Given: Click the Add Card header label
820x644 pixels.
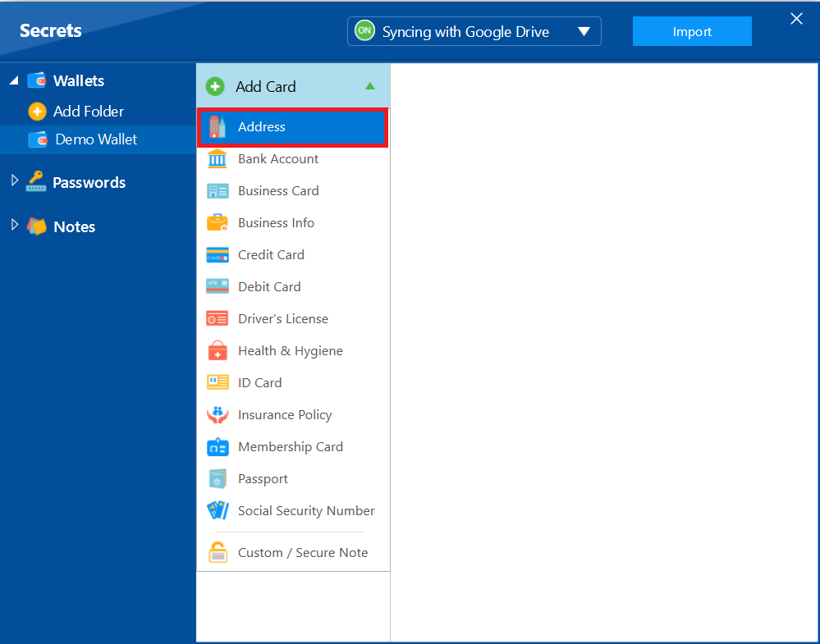Looking at the screenshot, I should point(266,87).
